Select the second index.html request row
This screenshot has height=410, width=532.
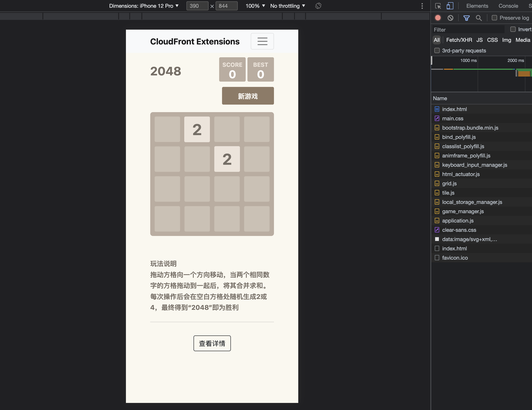pos(481,248)
